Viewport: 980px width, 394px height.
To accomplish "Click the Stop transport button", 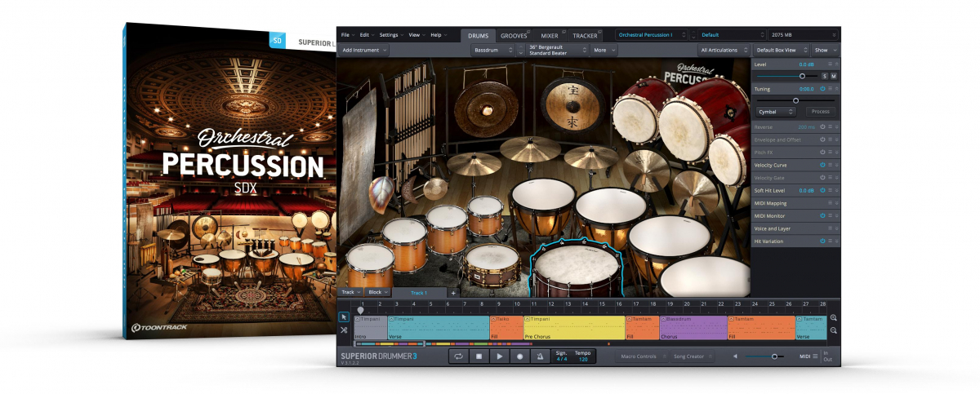I will point(479,356).
